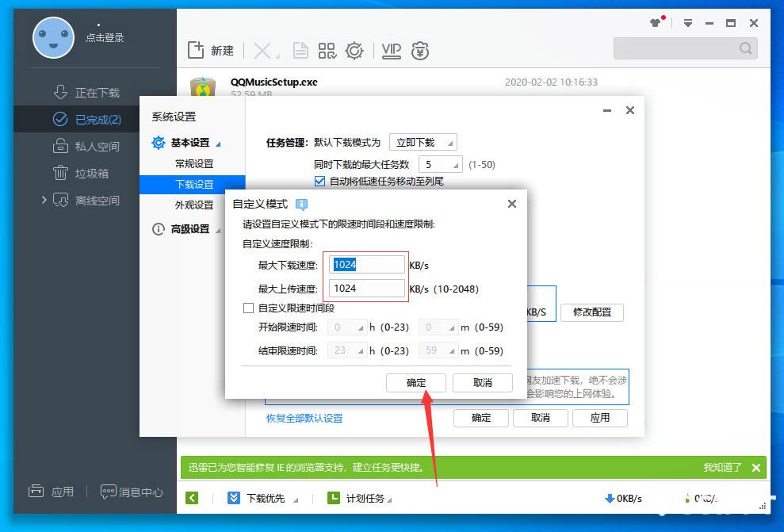Close the 系统设置 window
Screen dimensions: 784x532
[630, 110]
